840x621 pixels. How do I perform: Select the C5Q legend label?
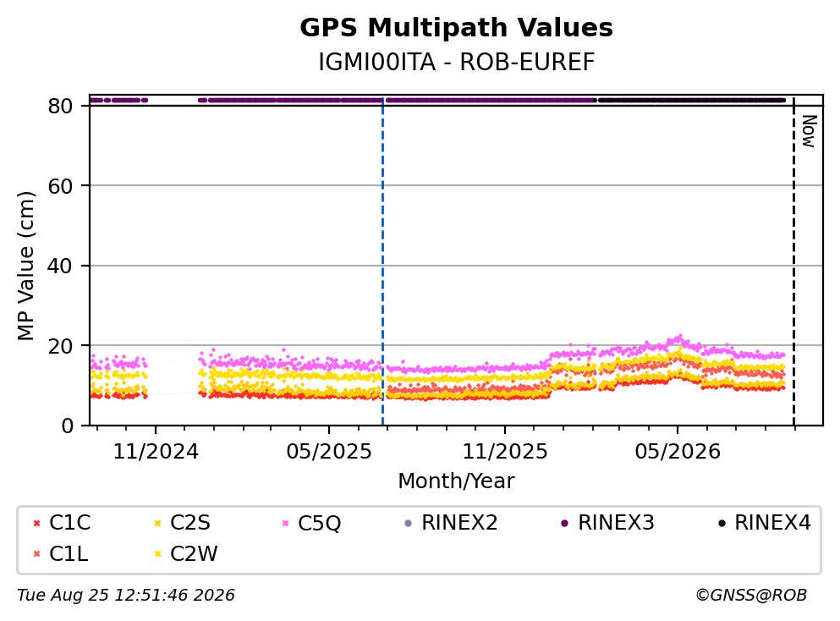pos(319,524)
